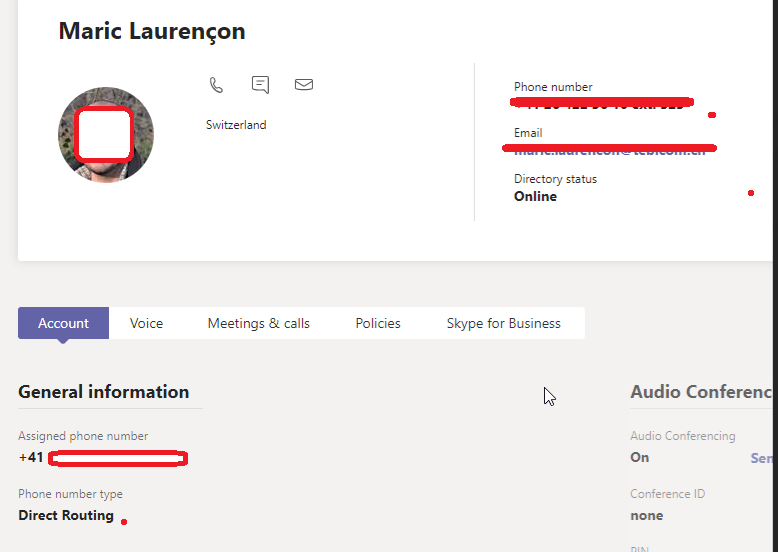Go to the Policies tab

click(x=378, y=323)
